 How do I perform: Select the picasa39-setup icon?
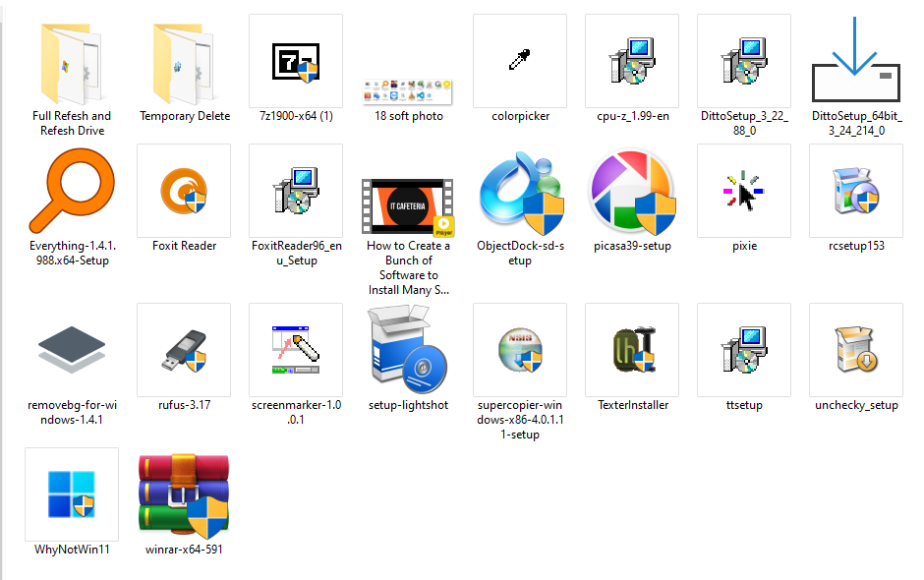[x=633, y=193]
